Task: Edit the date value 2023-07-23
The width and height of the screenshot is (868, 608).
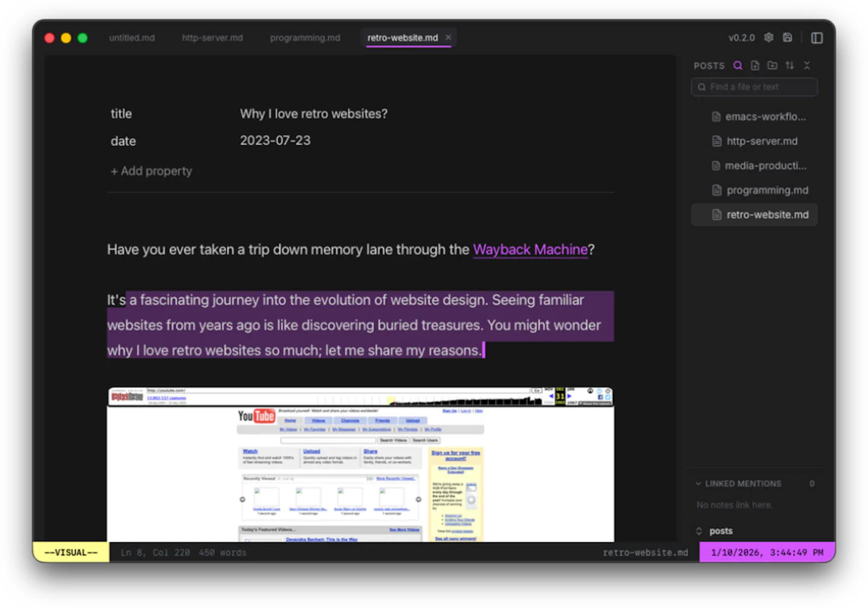Action: (275, 141)
